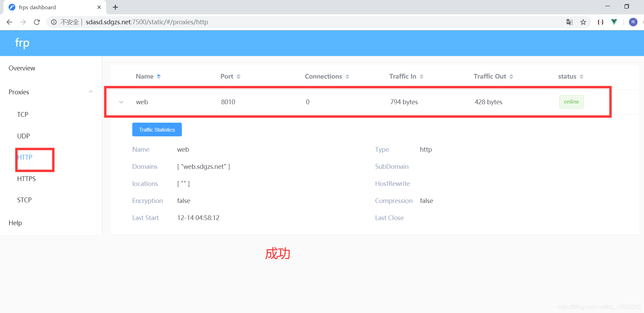The height and width of the screenshot is (313, 644).
Task: Open a new browser tab
Action: pos(116,7)
